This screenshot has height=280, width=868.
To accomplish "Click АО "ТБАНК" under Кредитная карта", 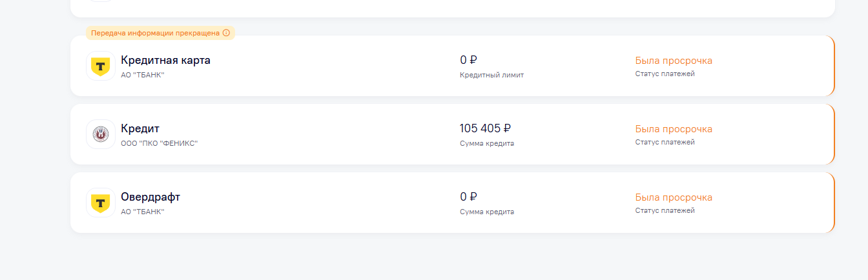I will (x=143, y=75).
